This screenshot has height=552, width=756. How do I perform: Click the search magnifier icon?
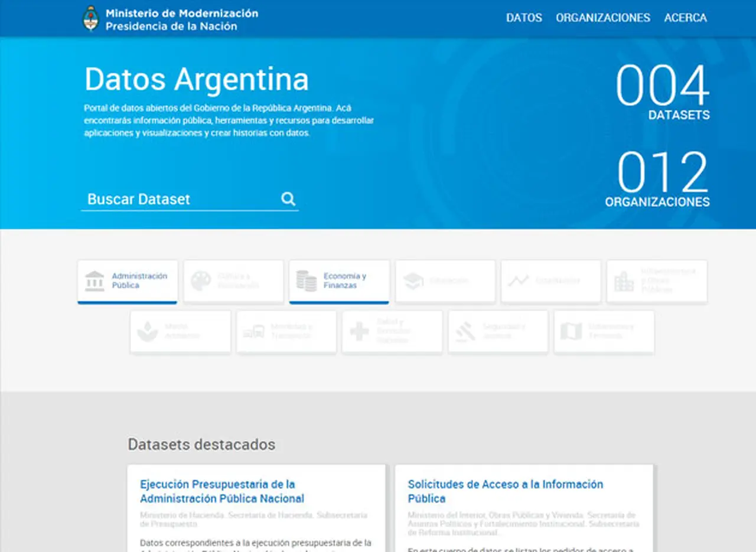pyautogui.click(x=288, y=199)
